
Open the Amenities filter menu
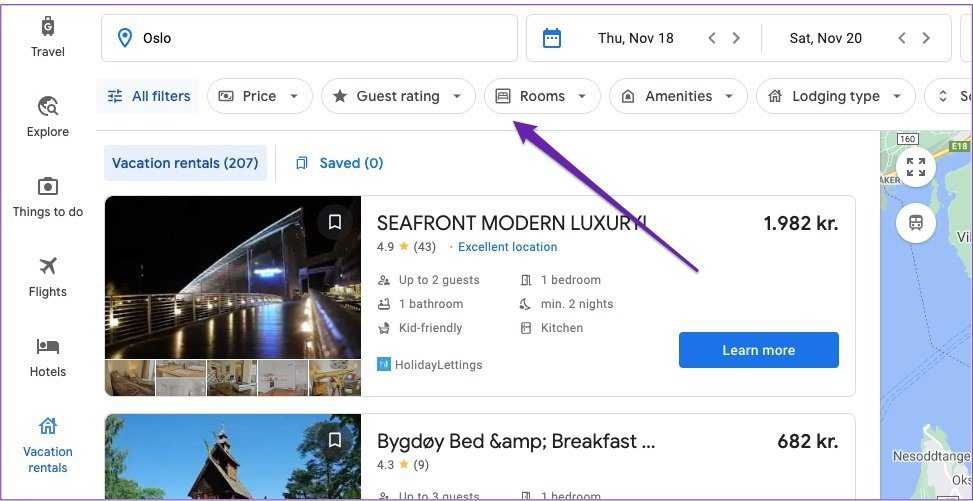[x=678, y=96]
